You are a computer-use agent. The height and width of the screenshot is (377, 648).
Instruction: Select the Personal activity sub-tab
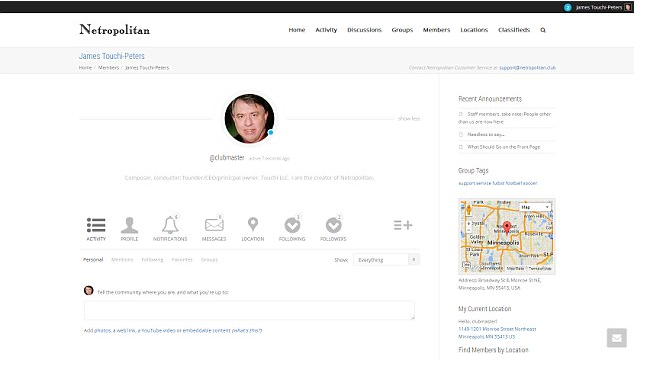pyautogui.click(x=93, y=260)
